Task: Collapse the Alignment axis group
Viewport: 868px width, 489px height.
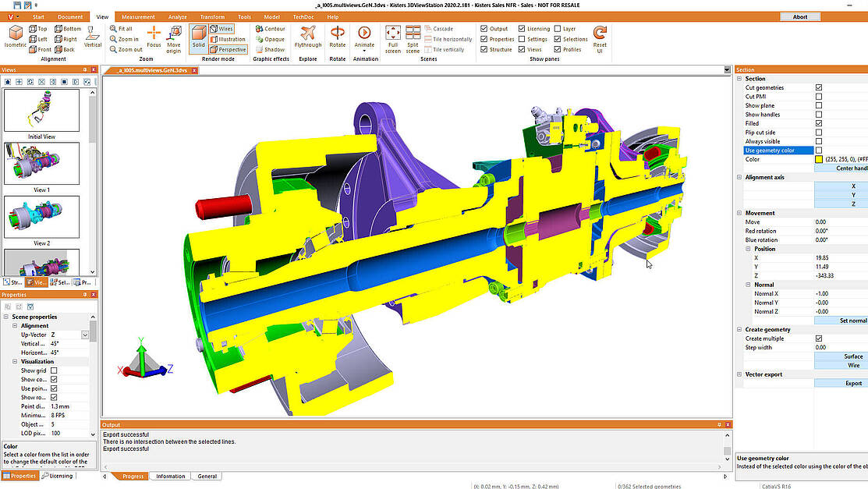Action: pos(739,177)
